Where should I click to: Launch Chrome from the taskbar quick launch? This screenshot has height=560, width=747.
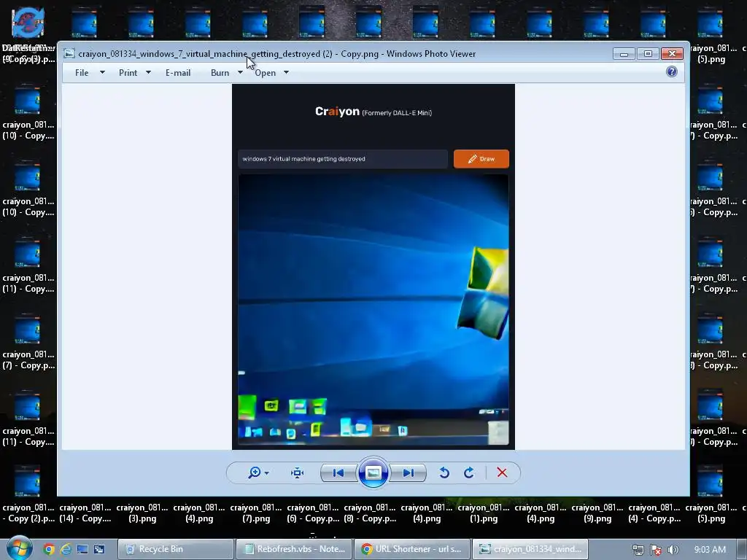click(x=49, y=550)
